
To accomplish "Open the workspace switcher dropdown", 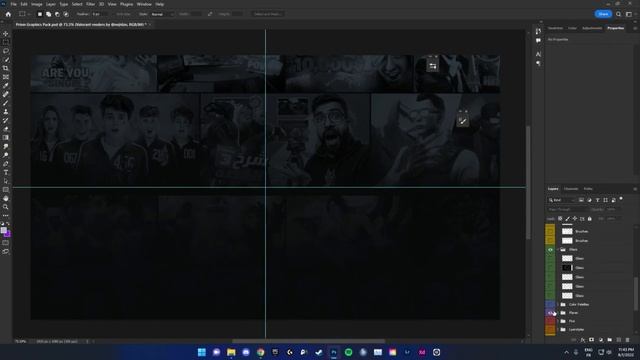I will pos(629,14).
